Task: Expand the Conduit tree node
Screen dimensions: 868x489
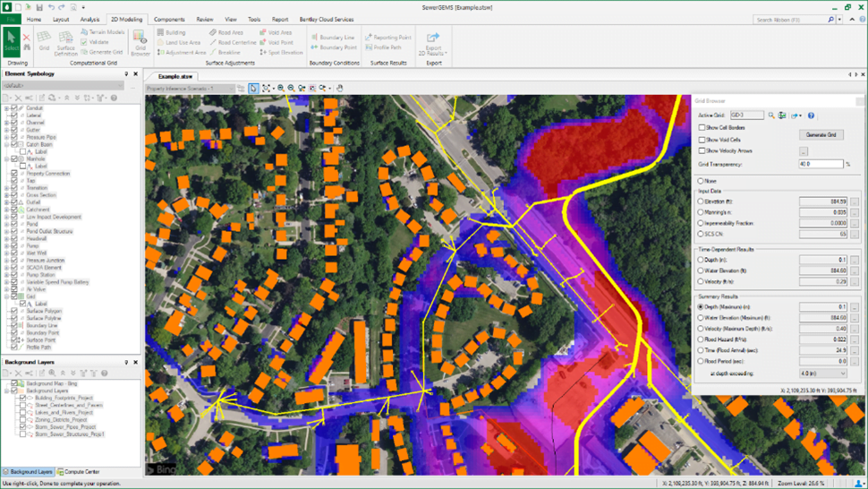Action: click(6, 108)
